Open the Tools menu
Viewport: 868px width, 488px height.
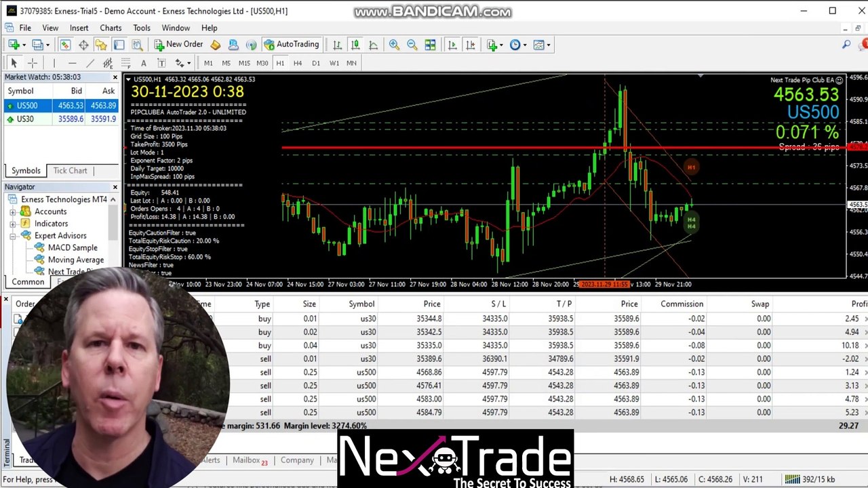(142, 28)
